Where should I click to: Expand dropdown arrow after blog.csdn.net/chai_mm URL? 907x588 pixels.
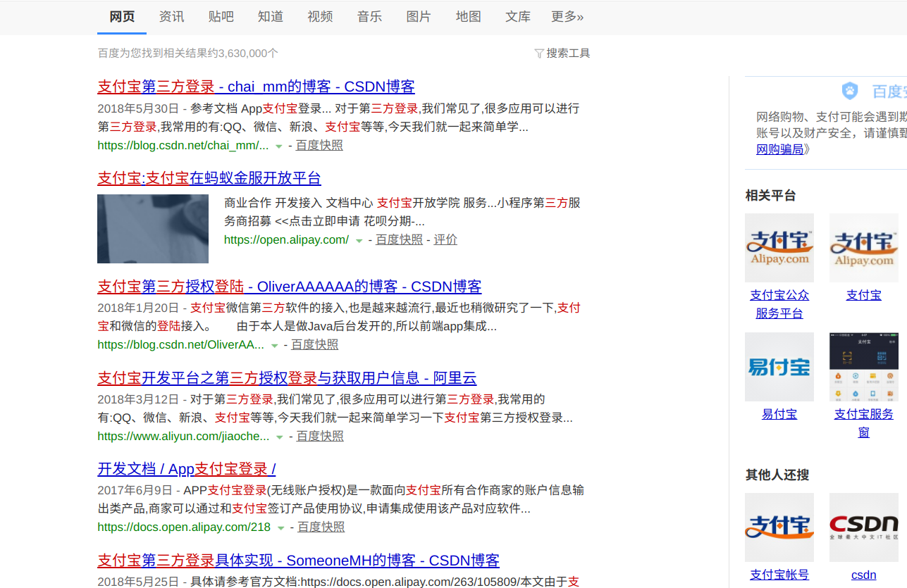point(279,146)
